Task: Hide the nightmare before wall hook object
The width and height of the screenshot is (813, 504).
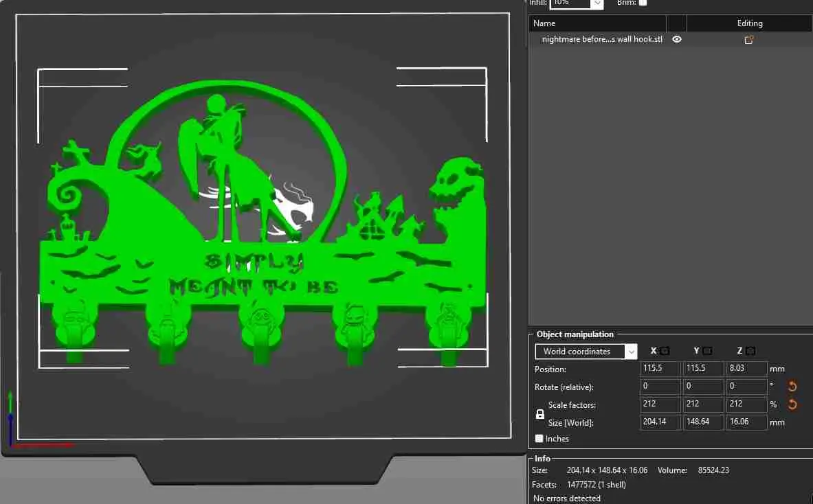Action: (x=677, y=40)
